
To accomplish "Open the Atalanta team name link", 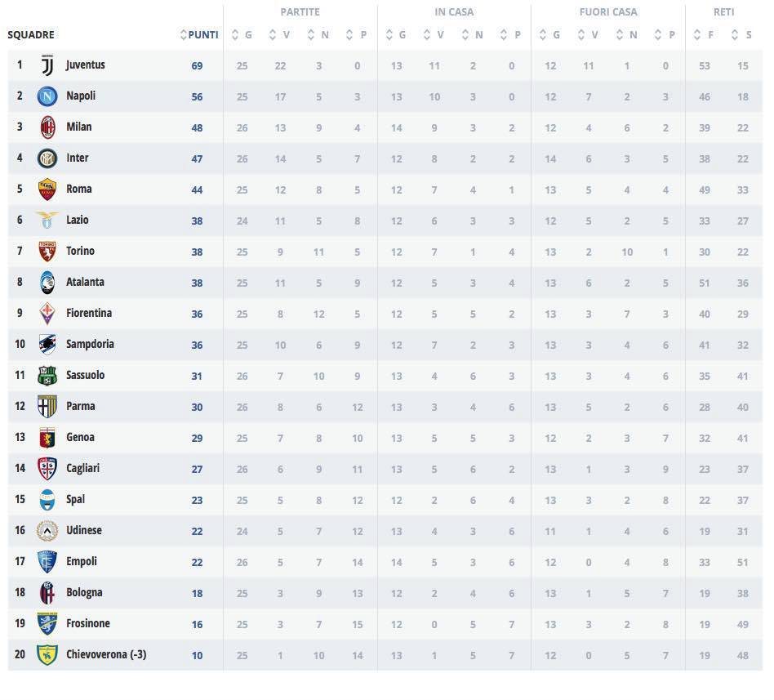I will pos(85,282).
